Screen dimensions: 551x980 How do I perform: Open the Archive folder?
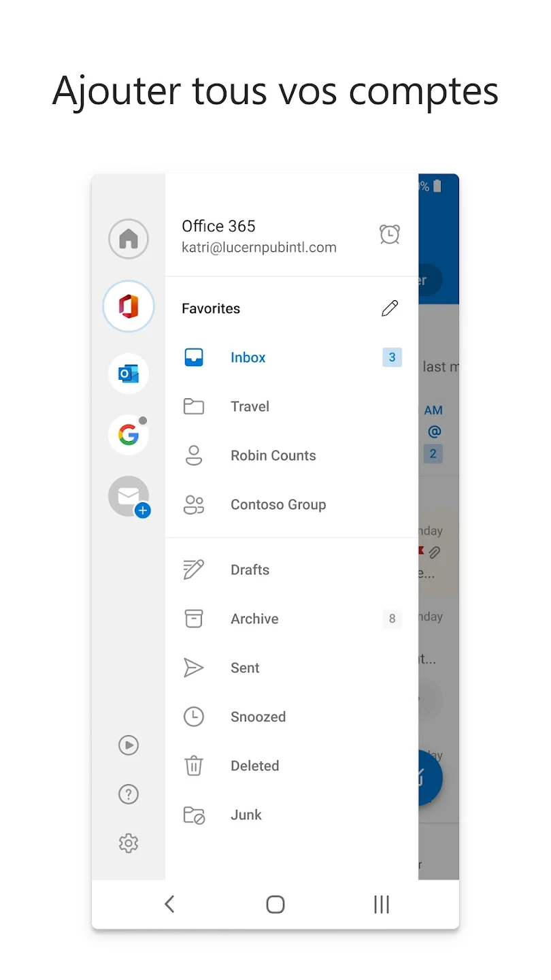coord(254,619)
